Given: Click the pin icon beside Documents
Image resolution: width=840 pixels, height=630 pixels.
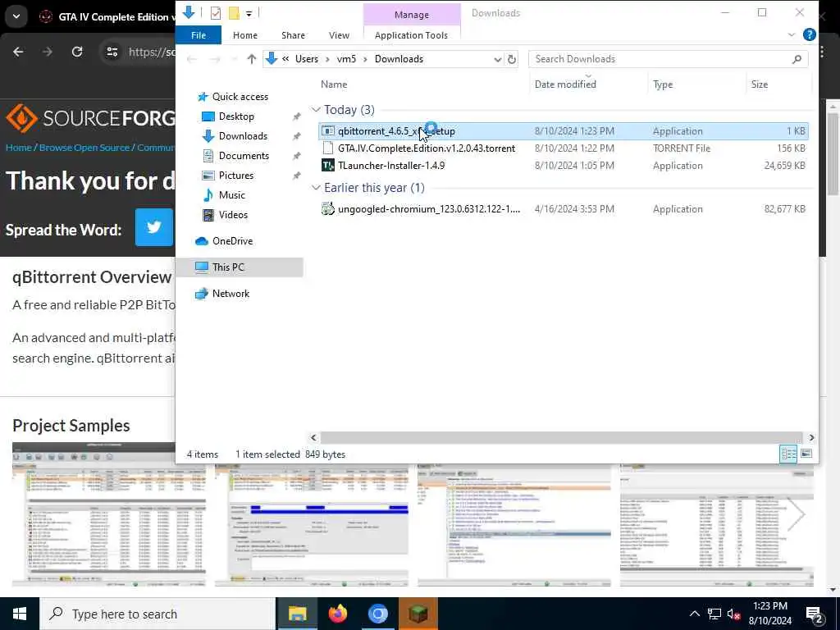Looking at the screenshot, I should (x=296, y=156).
